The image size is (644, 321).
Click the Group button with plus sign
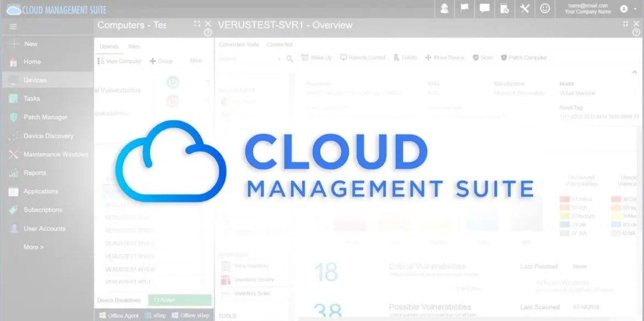coord(161,61)
